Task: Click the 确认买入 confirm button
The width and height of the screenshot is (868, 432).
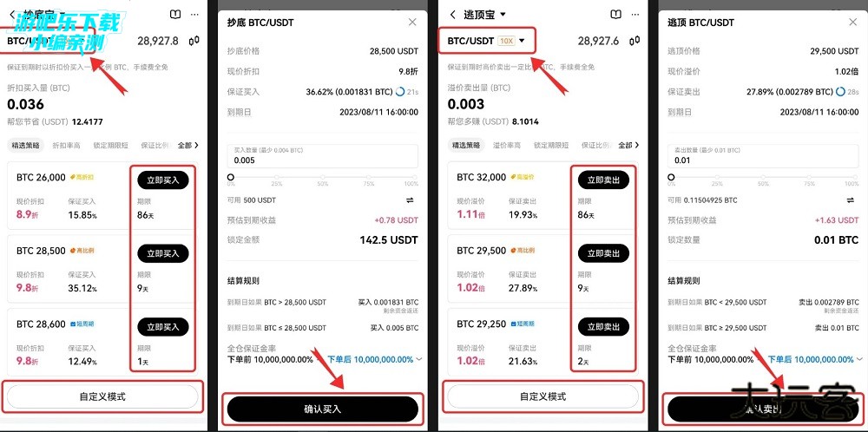Action: pyautogui.click(x=323, y=409)
